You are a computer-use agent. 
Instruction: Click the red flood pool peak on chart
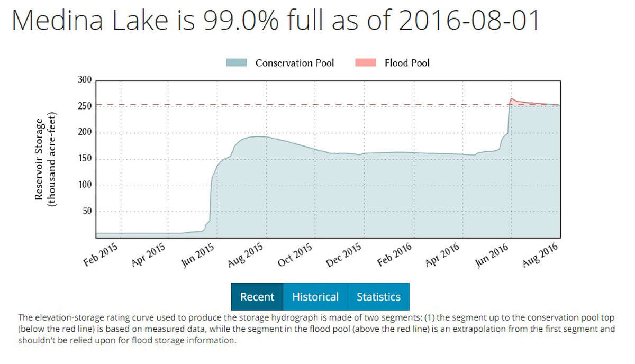[512, 101]
